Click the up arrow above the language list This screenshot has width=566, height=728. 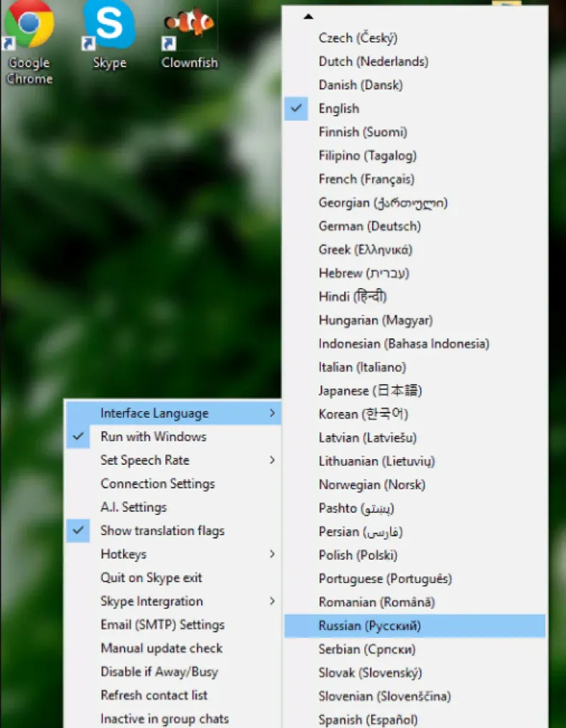[308, 16]
